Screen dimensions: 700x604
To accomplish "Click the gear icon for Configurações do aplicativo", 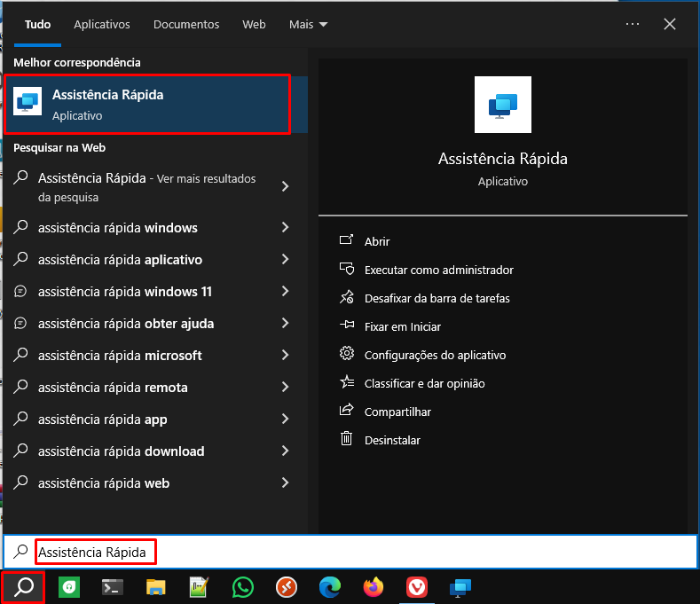I will click(x=346, y=354).
